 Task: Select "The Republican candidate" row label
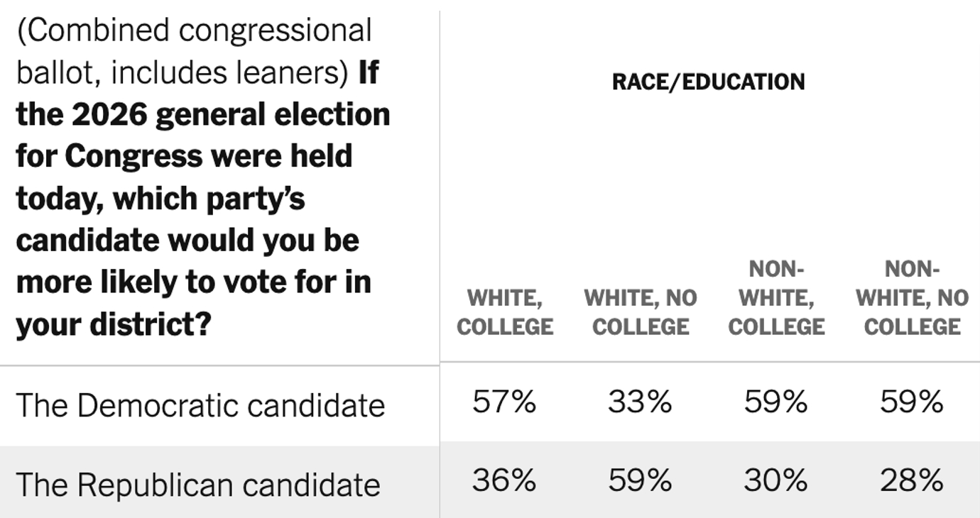198,485
